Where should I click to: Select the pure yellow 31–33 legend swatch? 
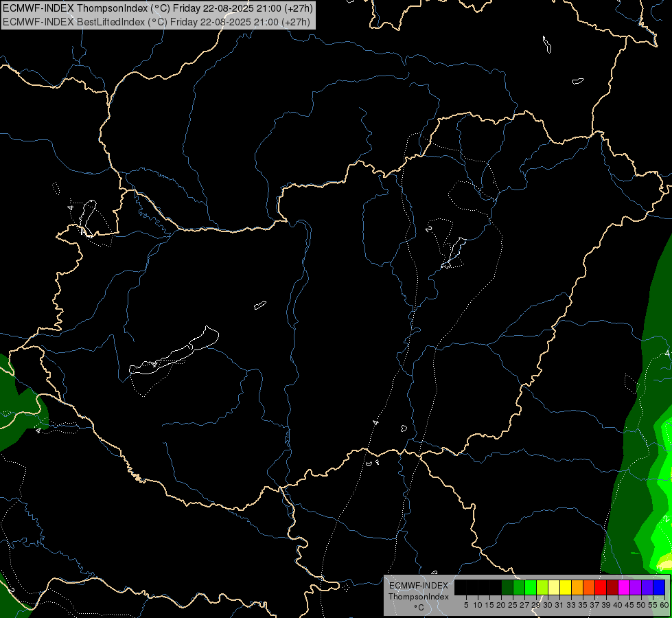pyautogui.click(x=566, y=587)
